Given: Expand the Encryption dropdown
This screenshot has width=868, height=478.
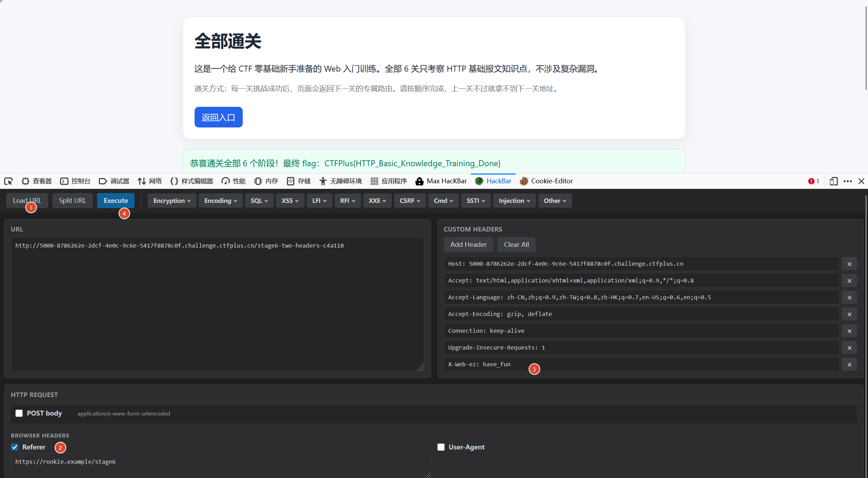Looking at the screenshot, I should 172,201.
